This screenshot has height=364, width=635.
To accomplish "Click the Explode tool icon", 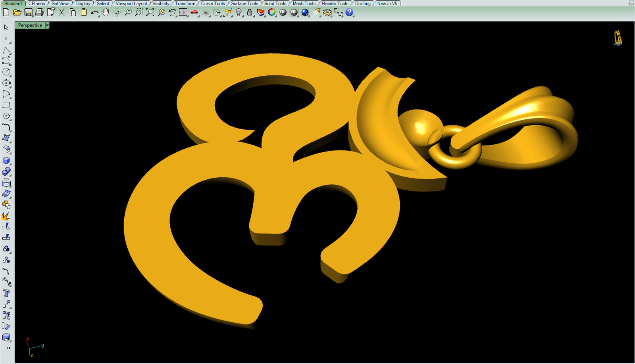I will click(x=6, y=216).
